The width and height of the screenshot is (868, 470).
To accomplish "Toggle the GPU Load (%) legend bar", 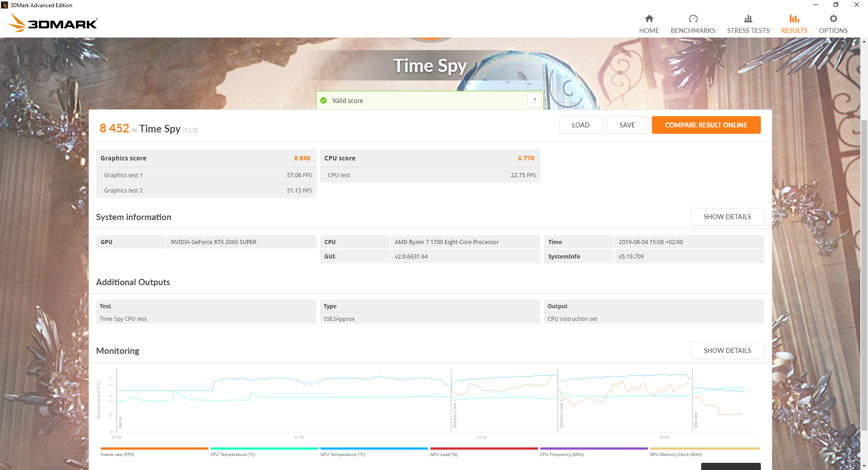I will click(484, 448).
